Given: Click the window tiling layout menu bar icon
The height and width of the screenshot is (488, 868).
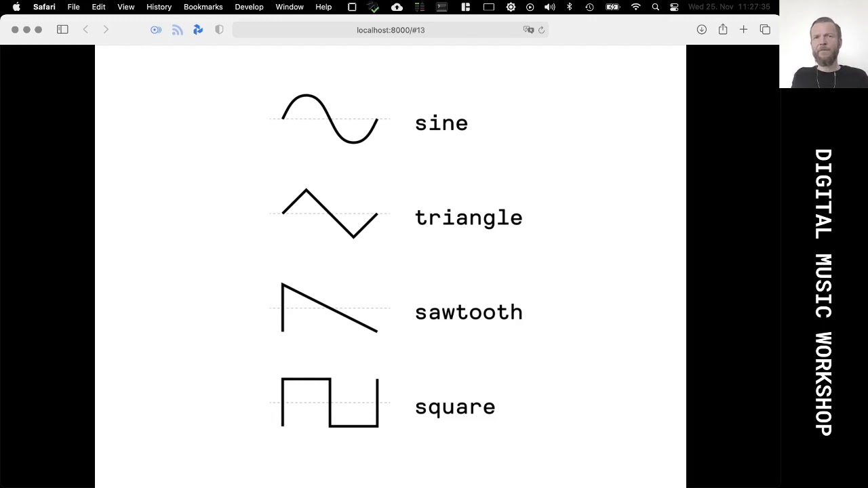Looking at the screenshot, I should (x=465, y=7).
